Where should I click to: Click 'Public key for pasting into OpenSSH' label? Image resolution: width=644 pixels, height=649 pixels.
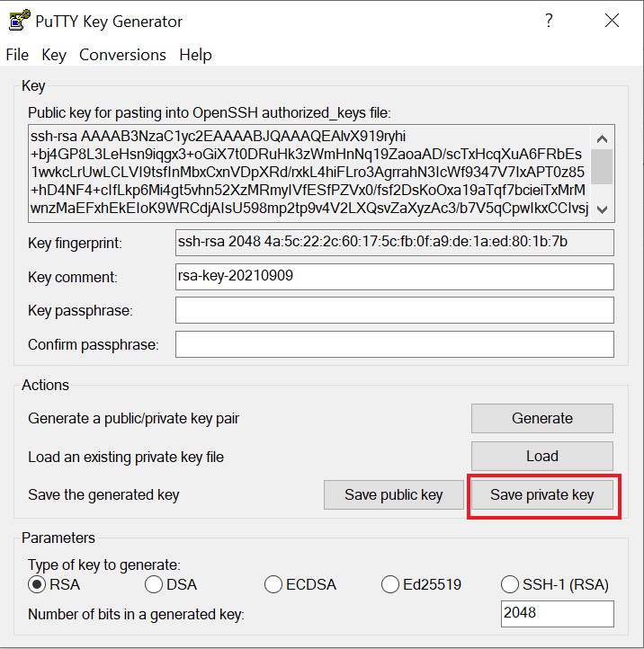pos(210,112)
